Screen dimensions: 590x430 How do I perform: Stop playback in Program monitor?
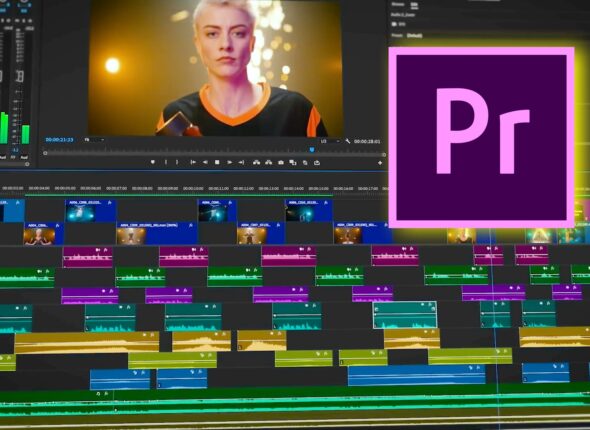(217, 162)
